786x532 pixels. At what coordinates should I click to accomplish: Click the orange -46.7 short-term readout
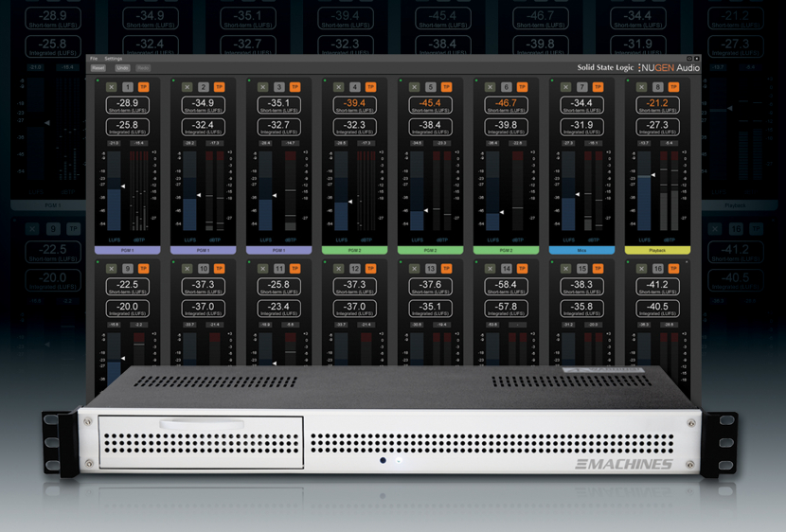(506, 105)
